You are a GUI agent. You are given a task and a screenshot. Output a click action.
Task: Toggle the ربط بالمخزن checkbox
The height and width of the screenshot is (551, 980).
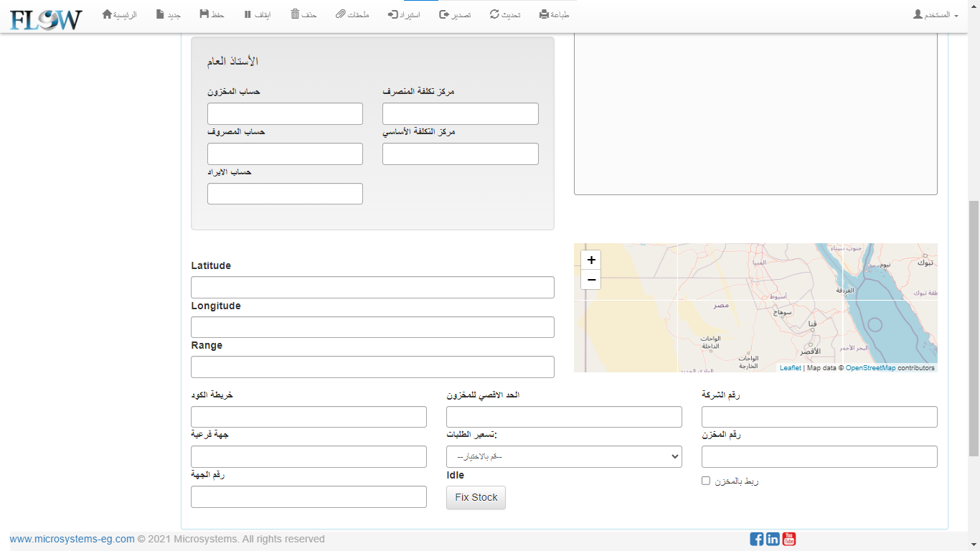pyautogui.click(x=706, y=481)
